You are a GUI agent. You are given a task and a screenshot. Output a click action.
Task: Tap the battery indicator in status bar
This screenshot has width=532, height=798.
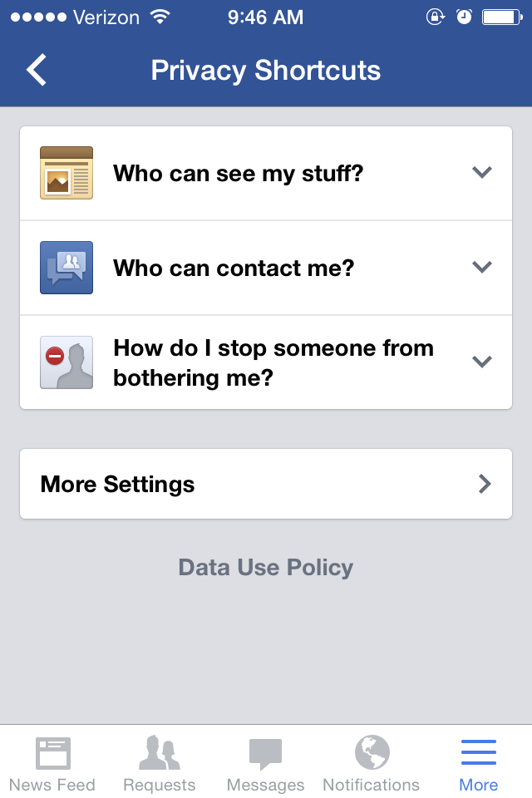point(502,17)
